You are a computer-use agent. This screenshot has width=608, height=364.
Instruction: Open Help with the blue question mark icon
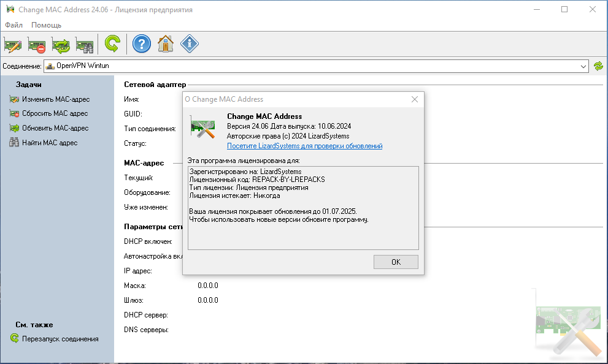click(x=142, y=44)
